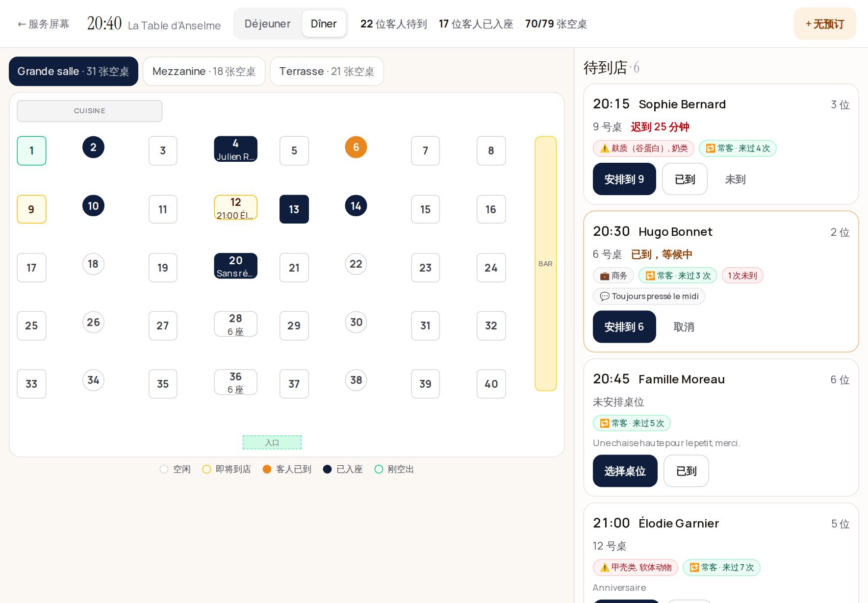
Task: Go back to 服务屏幕
Action: point(43,24)
